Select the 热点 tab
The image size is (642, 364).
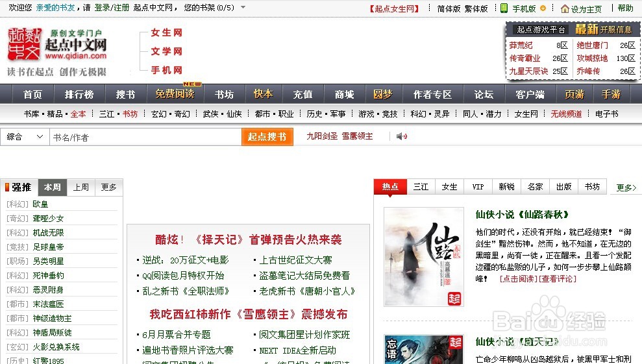coord(390,187)
